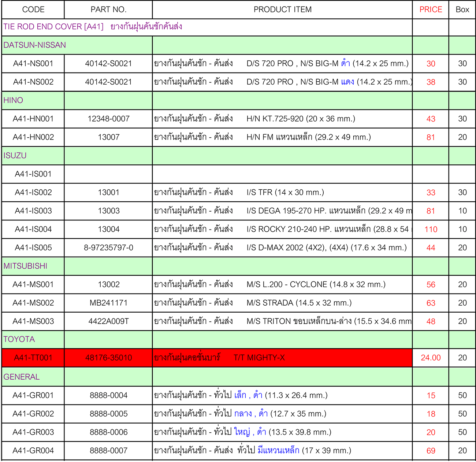Click code A41-HN002
The image size is (476, 462).
point(33,137)
